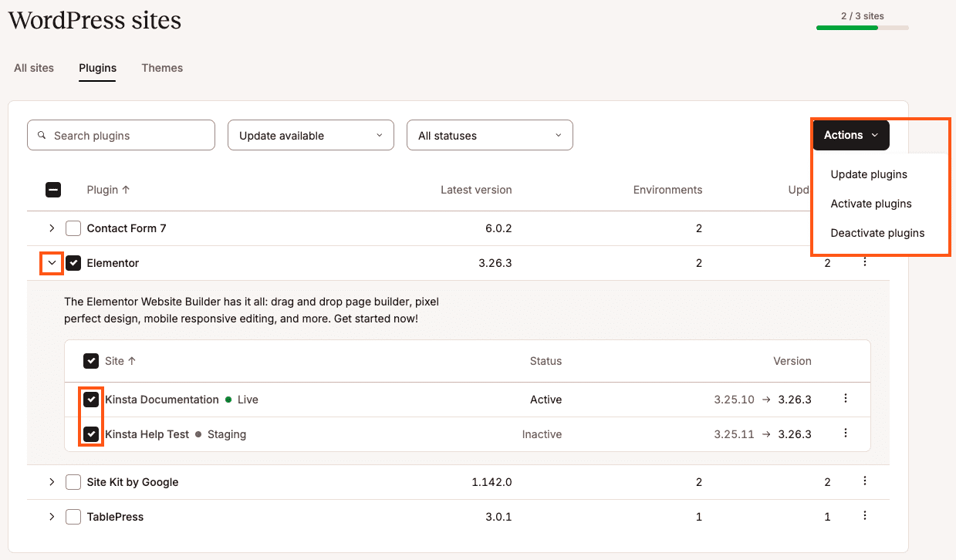
Task: Click the Inactive status of Kinsta Help Test
Action: point(542,434)
